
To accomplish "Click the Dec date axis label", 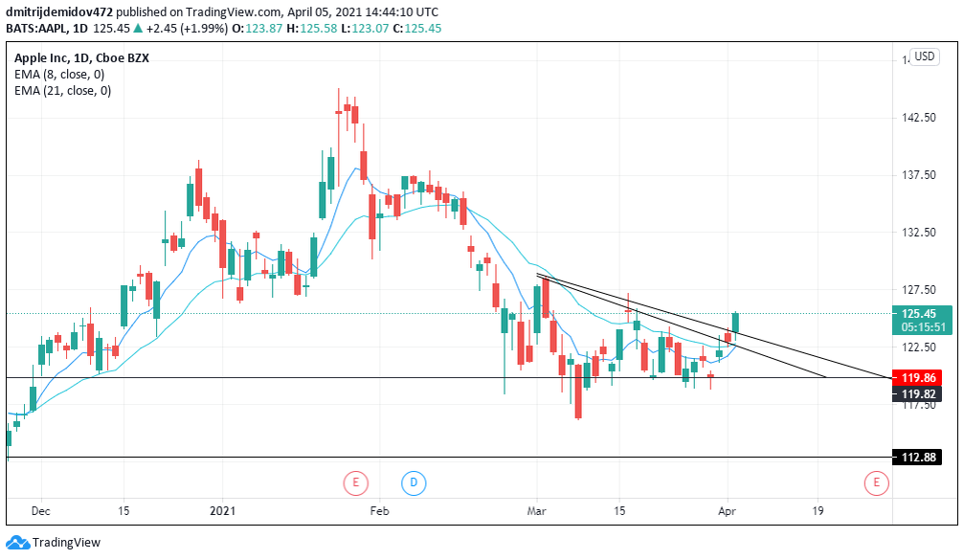I will pyautogui.click(x=40, y=511).
